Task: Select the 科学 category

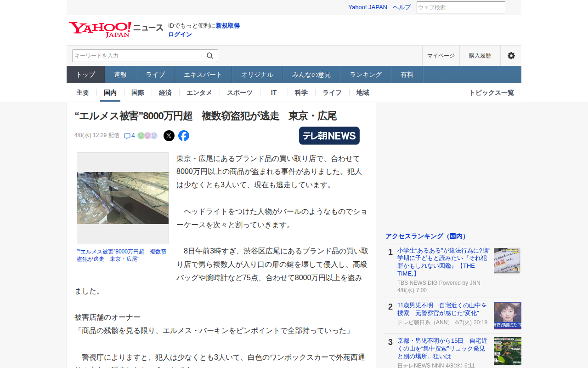Action: pyautogui.click(x=301, y=92)
